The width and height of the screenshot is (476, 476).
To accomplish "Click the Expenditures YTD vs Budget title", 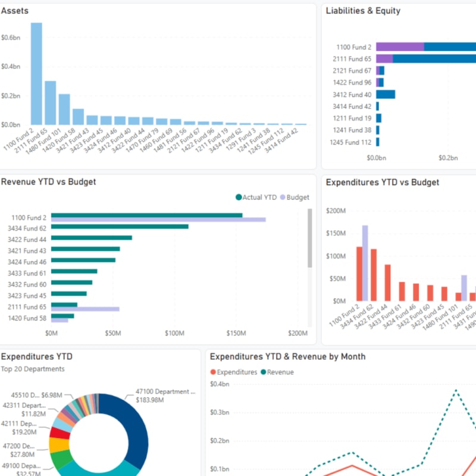I will pos(383,183).
